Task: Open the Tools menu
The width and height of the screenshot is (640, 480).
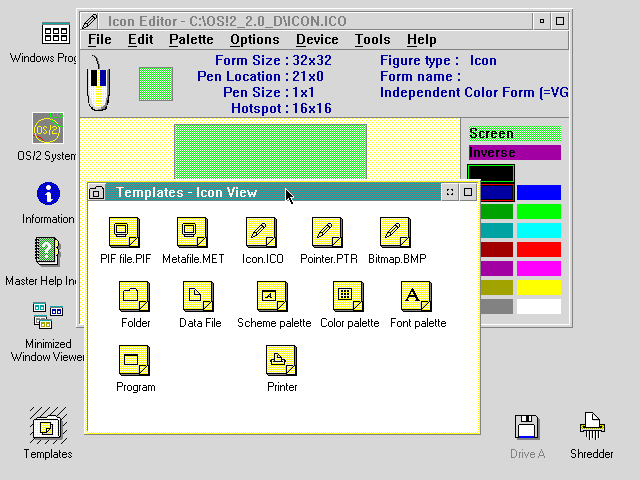Action: point(372,40)
